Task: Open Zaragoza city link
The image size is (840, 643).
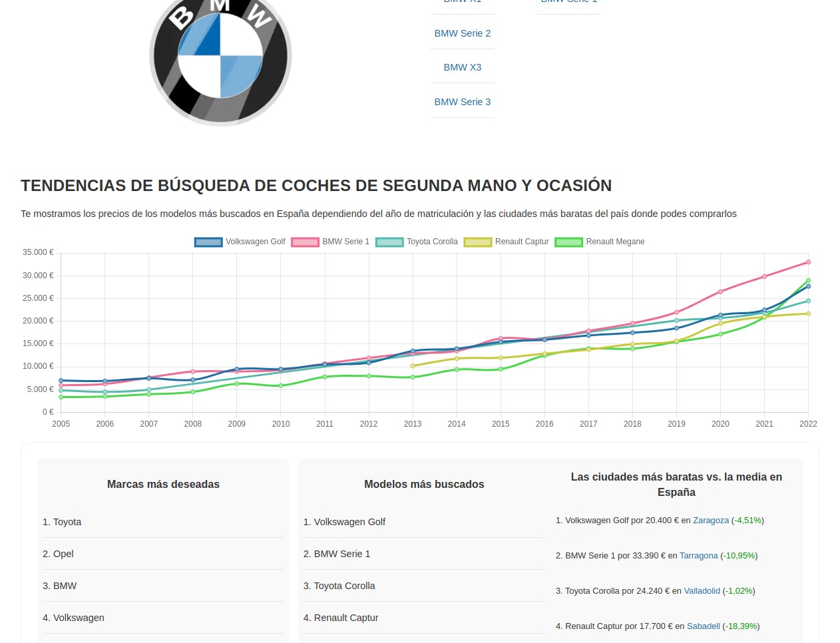Action: (710, 521)
